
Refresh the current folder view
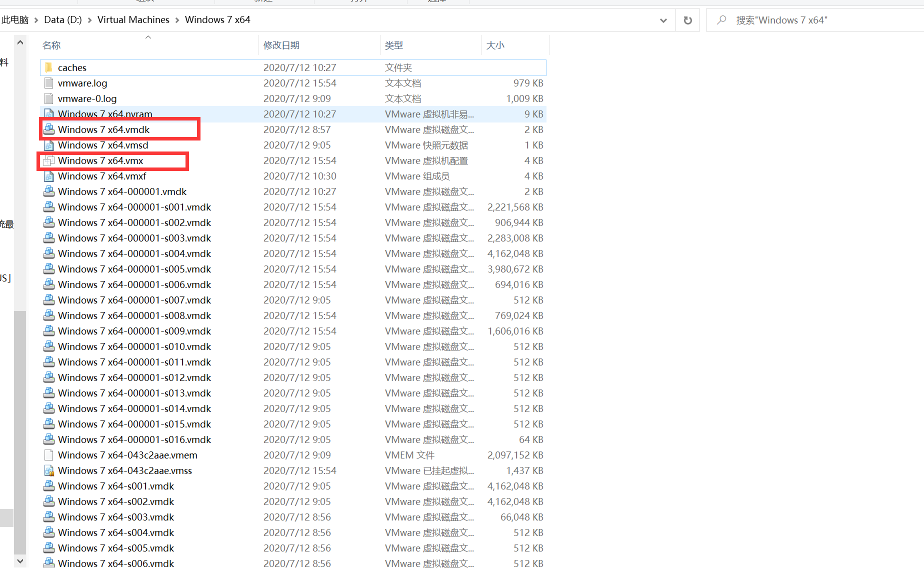point(688,20)
